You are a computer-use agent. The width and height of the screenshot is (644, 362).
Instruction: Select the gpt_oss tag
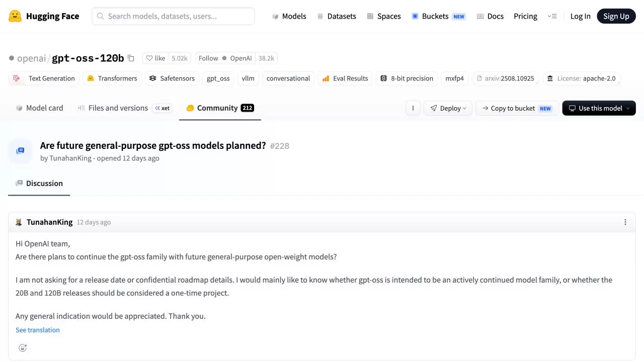click(218, 78)
